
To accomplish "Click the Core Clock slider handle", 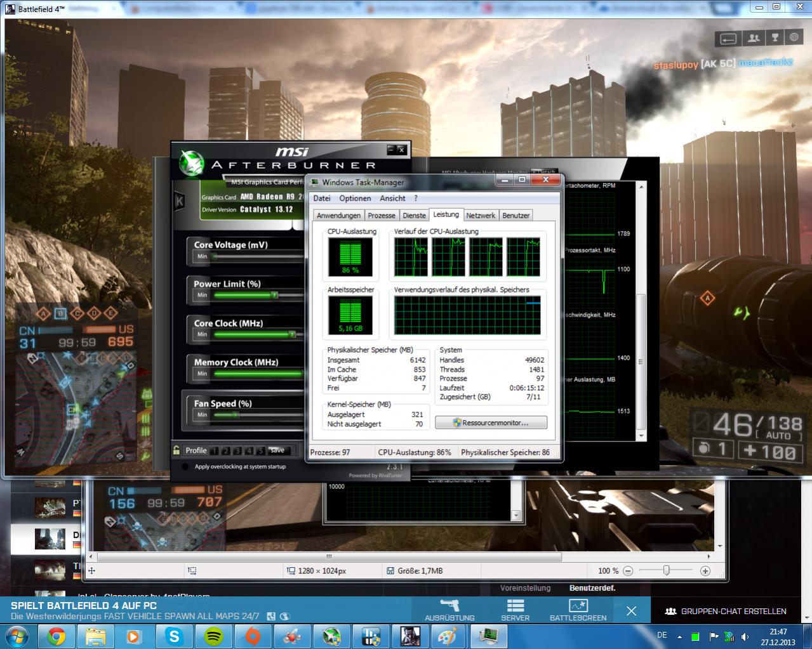I will (292, 334).
